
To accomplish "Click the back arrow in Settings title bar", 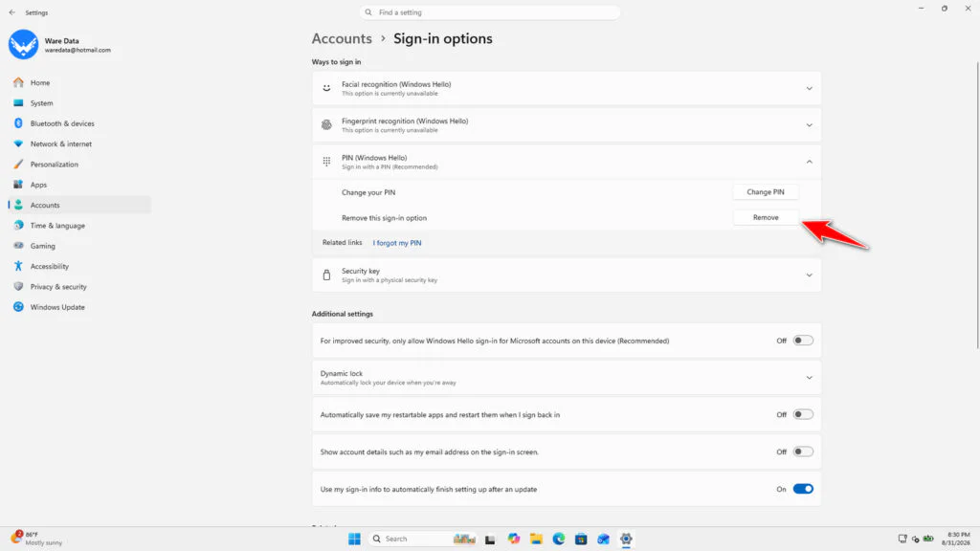I will click(x=11, y=12).
